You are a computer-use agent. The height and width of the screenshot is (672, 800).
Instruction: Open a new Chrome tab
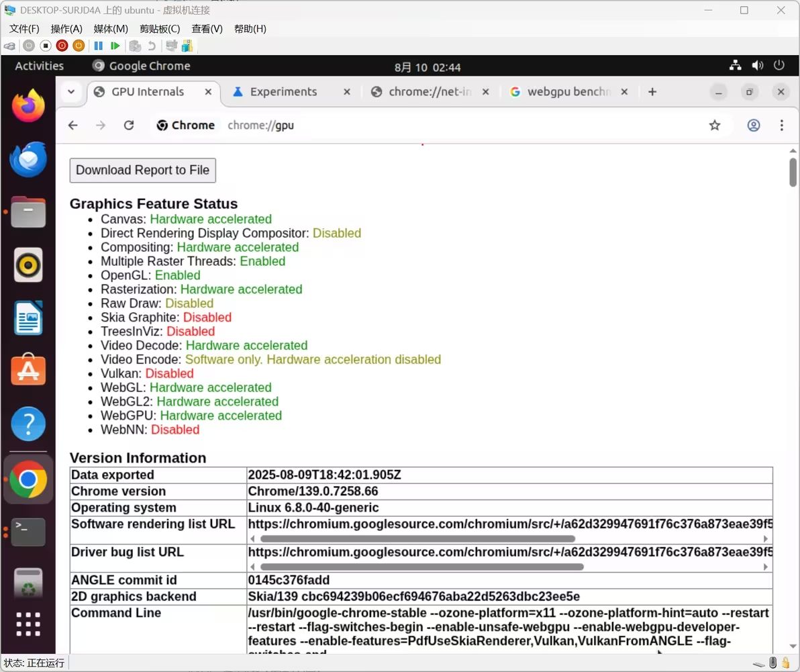(652, 92)
